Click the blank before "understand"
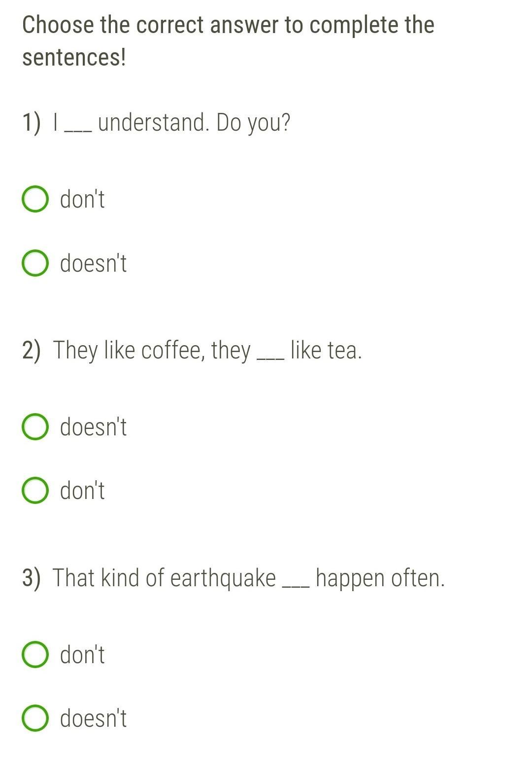532x779 pixels. (x=78, y=129)
